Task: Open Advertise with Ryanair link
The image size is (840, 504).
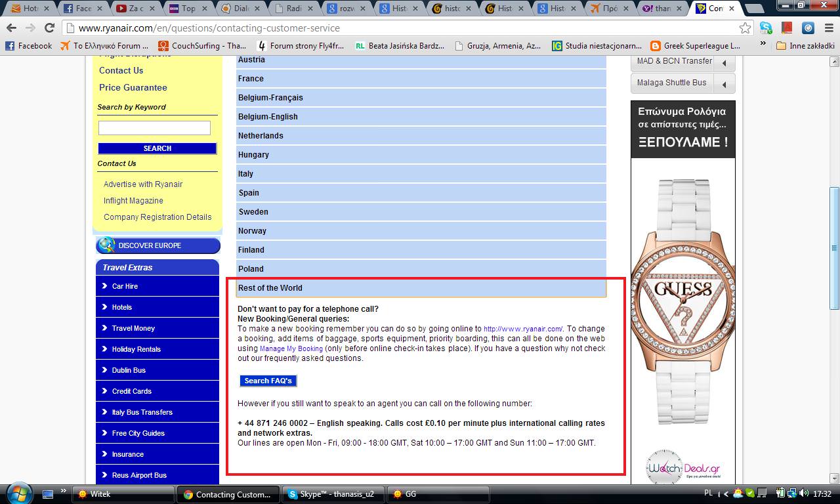Action: point(143,184)
